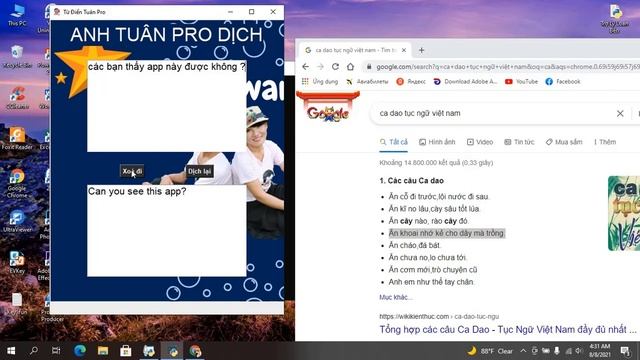Open the weather 88°F Clear widget

491,351
